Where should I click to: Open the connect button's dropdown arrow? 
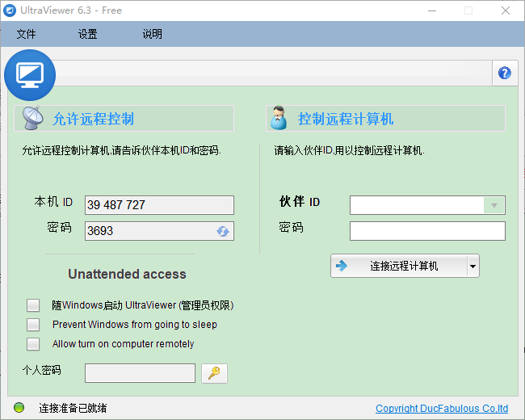click(x=472, y=267)
